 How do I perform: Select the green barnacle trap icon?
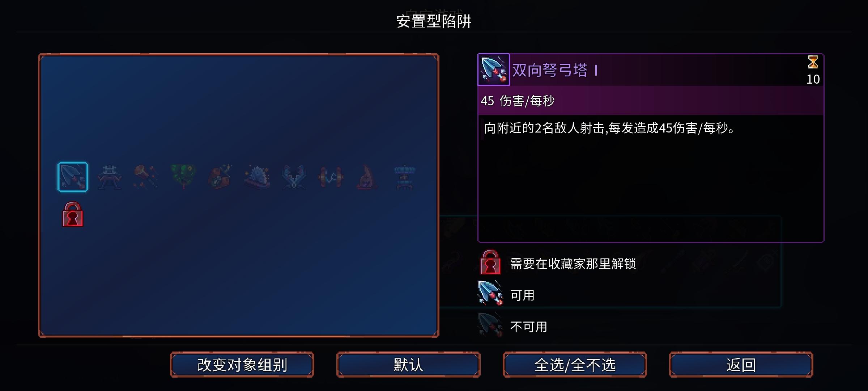click(x=183, y=177)
